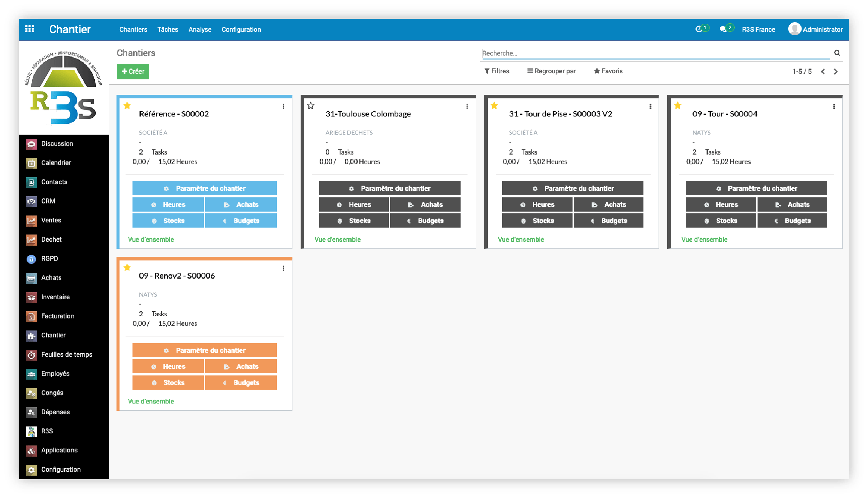Click the Recherche input field
Image resolution: width=868 pixels, height=498 pixels.
tap(656, 53)
